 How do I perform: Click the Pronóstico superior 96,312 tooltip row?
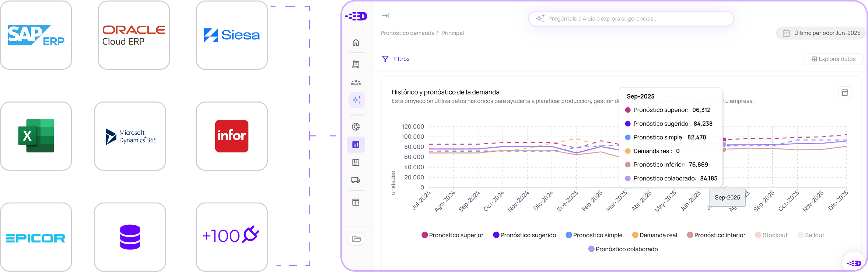tap(668, 110)
